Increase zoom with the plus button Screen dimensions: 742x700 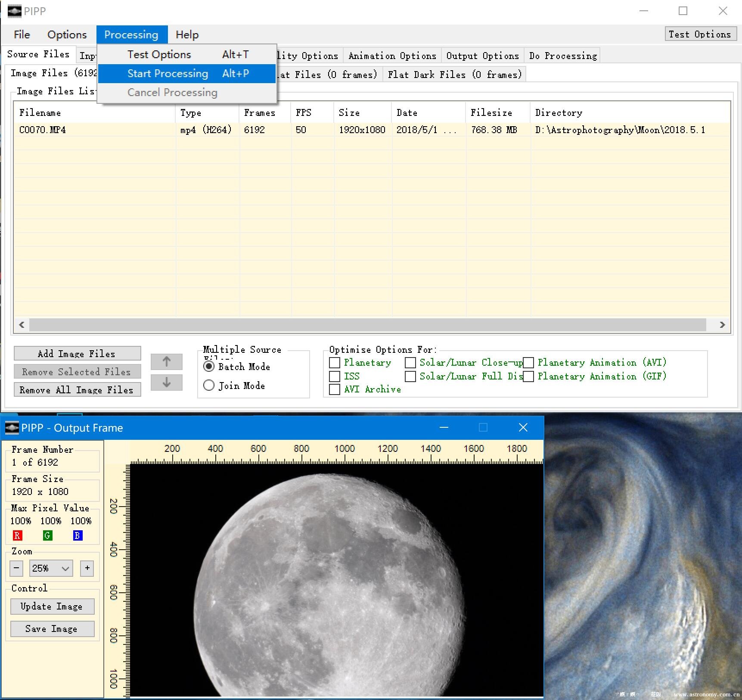pos(87,568)
